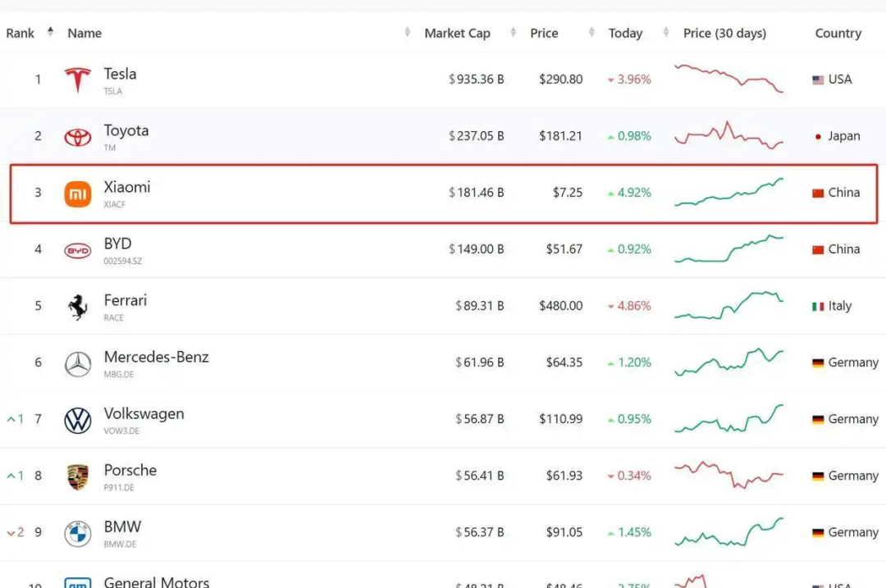
Task: Open the BMW company link
Action: (122, 526)
